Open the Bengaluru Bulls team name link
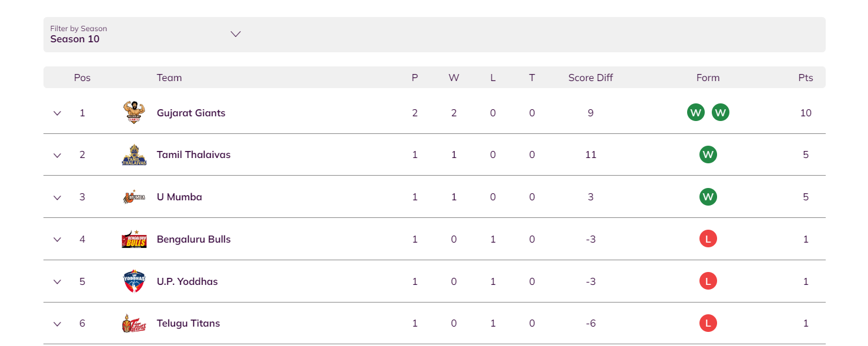868x346 pixels. pos(194,239)
